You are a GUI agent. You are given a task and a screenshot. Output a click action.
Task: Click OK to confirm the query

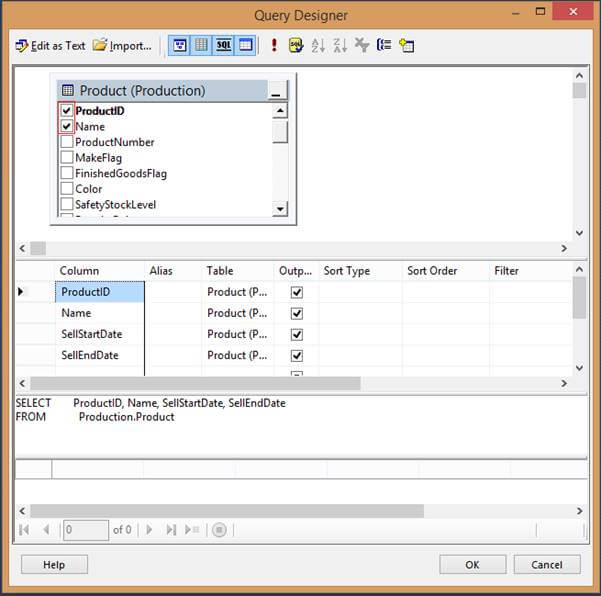(473, 565)
